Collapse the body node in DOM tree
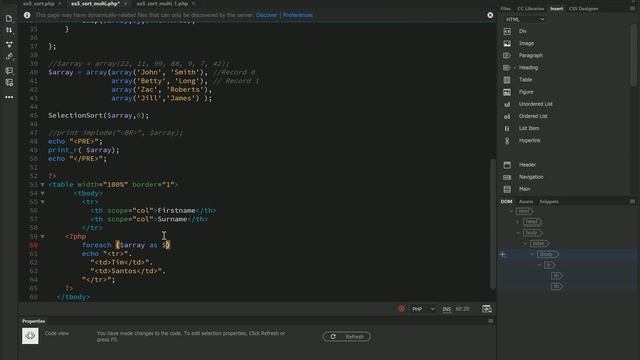Viewport: 640px width, 360px height. coord(518,233)
